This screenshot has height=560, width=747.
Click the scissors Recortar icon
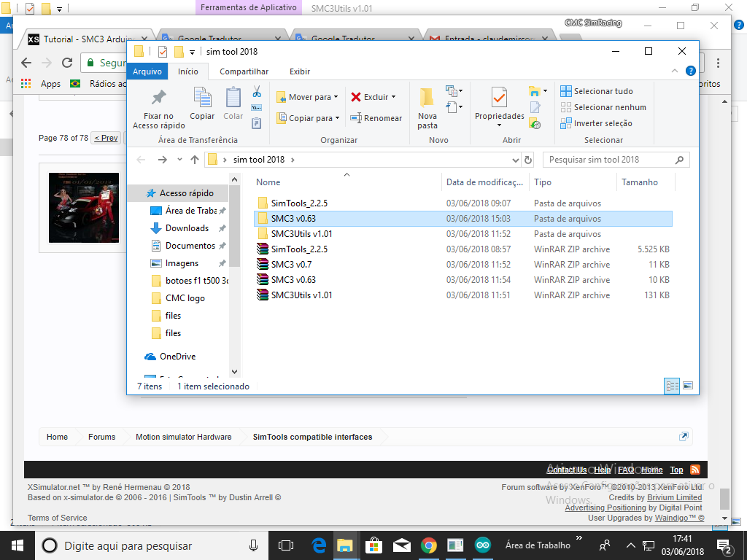[x=256, y=91]
